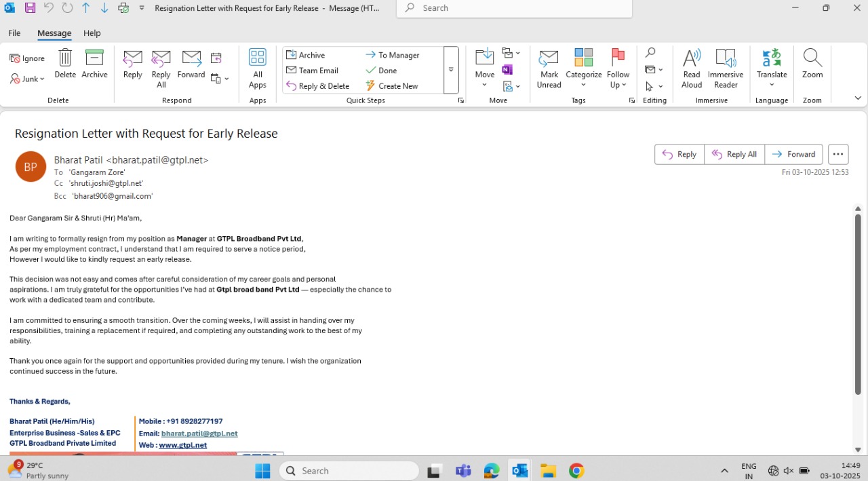Mark the message as Unread
The width and height of the screenshot is (868, 481).
(549, 69)
